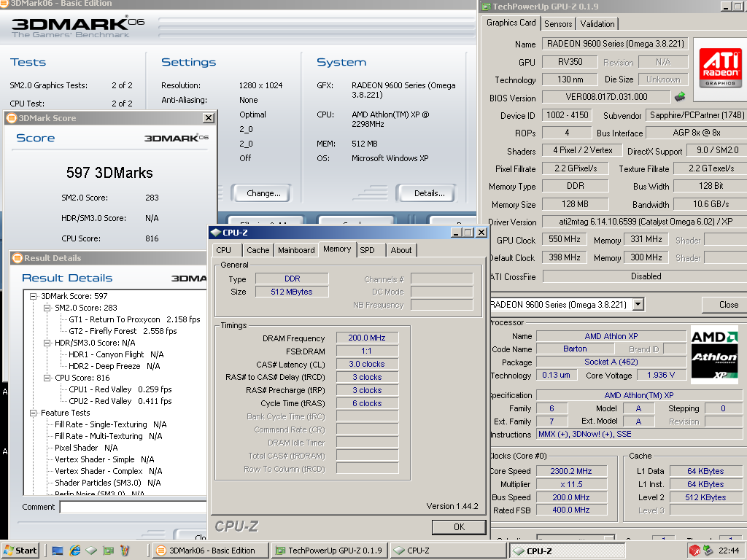Collapse the SM2.0 Score: 283 node
Image resolution: width=747 pixels, height=560 pixels.
(47, 308)
